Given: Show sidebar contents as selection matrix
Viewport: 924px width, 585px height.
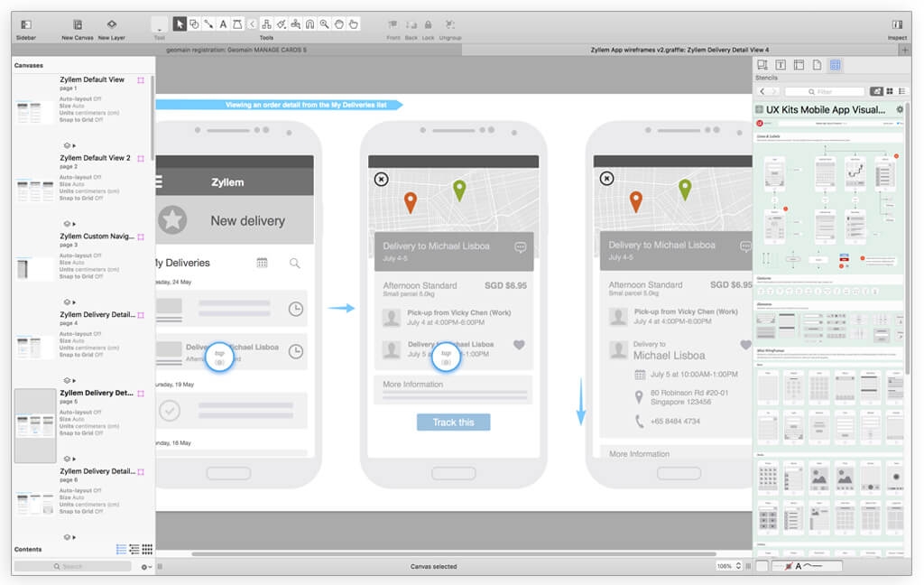Looking at the screenshot, I should point(147,549).
